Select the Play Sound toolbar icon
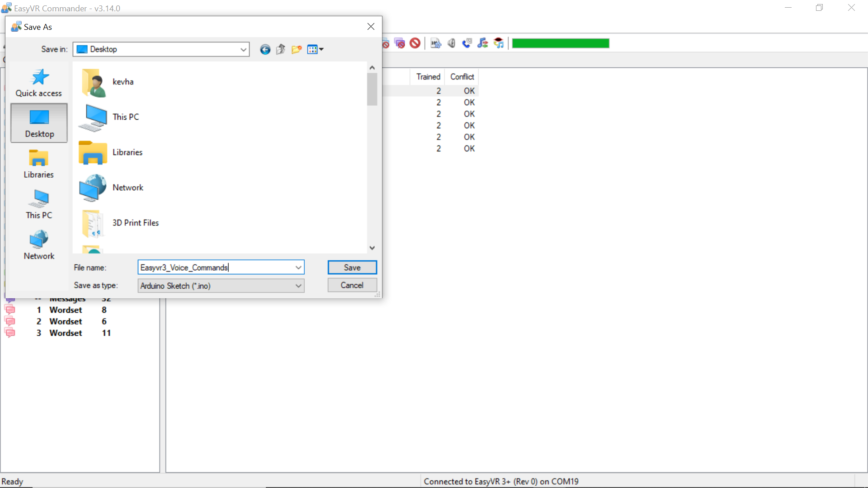The height and width of the screenshot is (488, 868). tap(451, 43)
